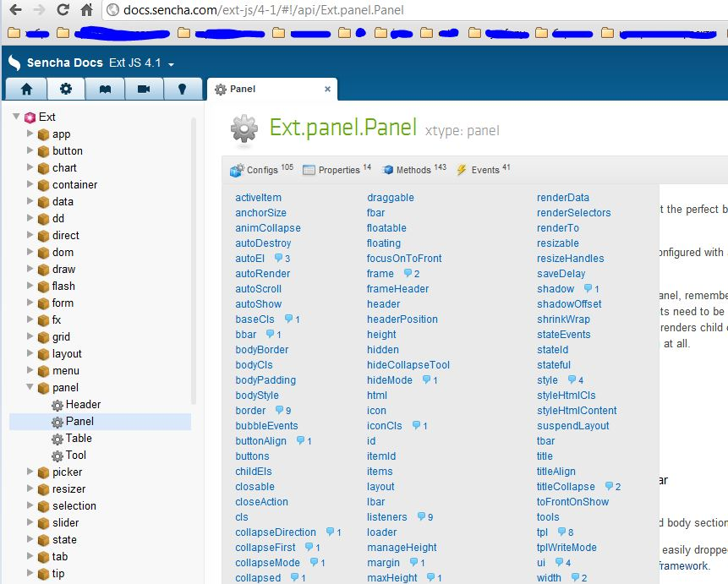Click the menu package folder icon
The image size is (728, 584).
click(43, 371)
